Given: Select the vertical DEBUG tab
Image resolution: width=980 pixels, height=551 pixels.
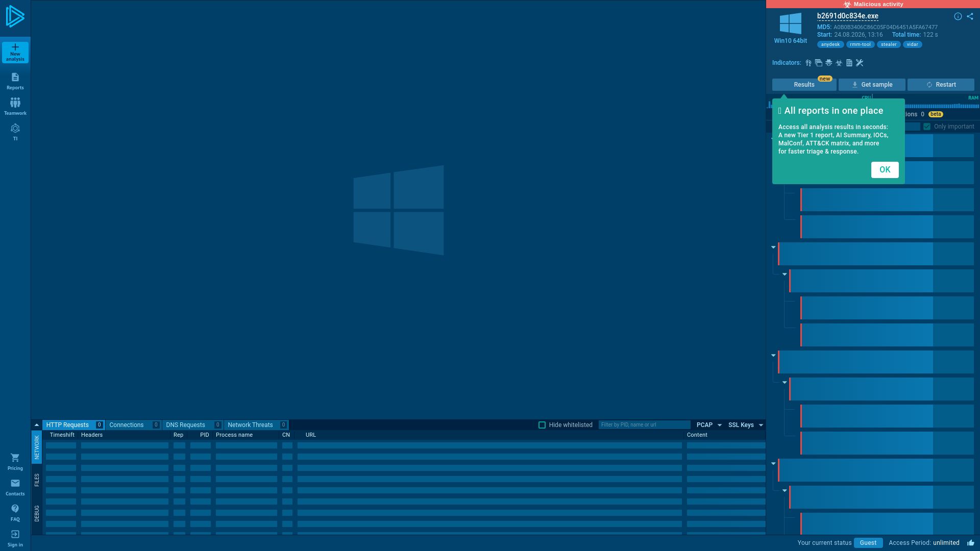Looking at the screenshot, I should point(37,513).
